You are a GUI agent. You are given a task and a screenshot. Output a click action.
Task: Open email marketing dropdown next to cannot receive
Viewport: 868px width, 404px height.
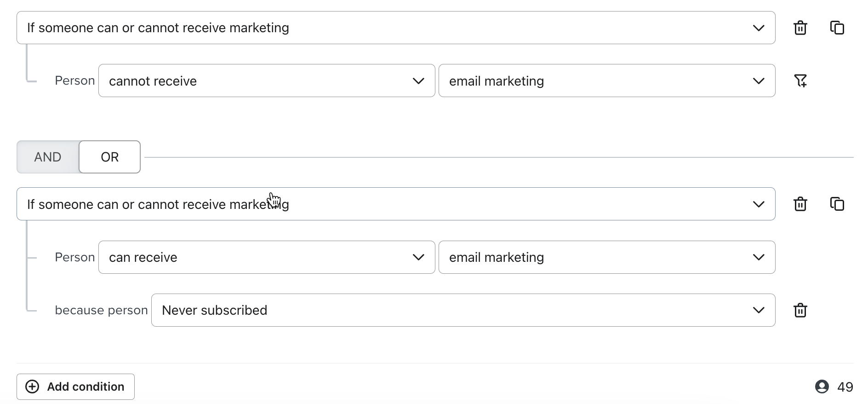[606, 81]
